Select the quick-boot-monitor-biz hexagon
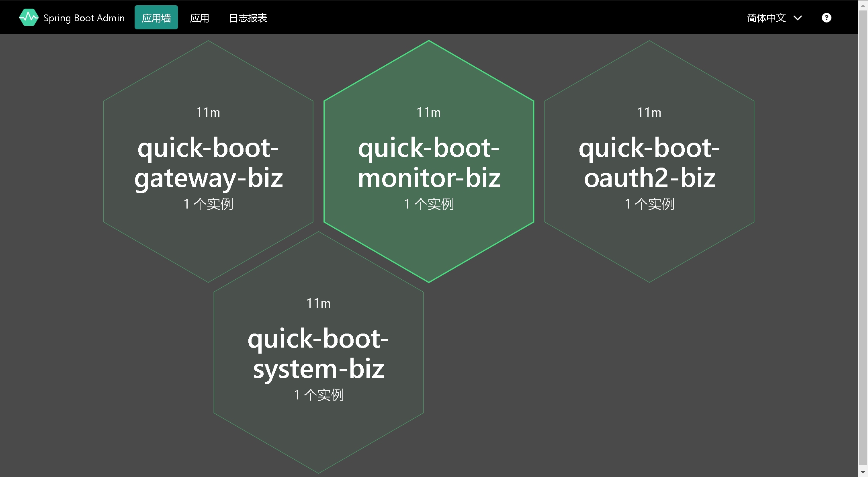 (x=429, y=162)
